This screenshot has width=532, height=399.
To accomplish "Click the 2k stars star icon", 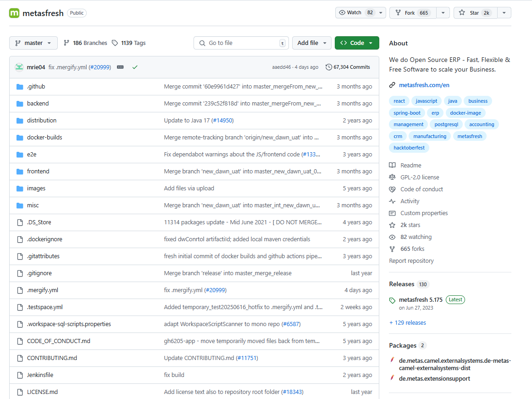I will [x=392, y=225].
